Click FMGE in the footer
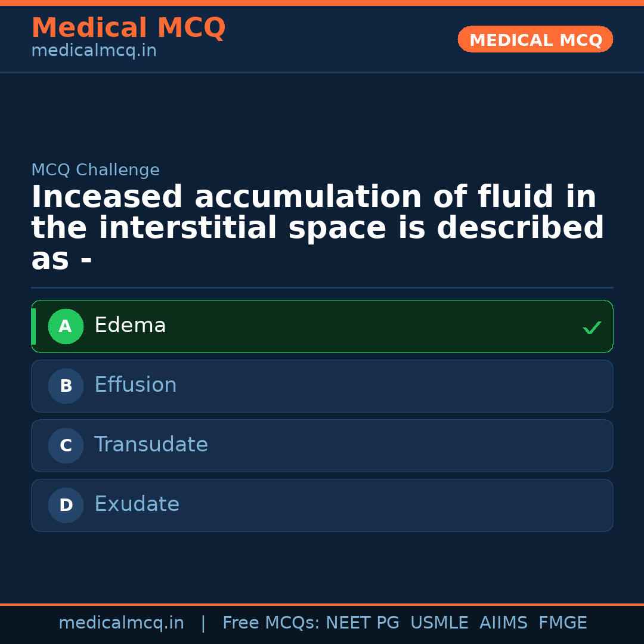 pos(562,623)
